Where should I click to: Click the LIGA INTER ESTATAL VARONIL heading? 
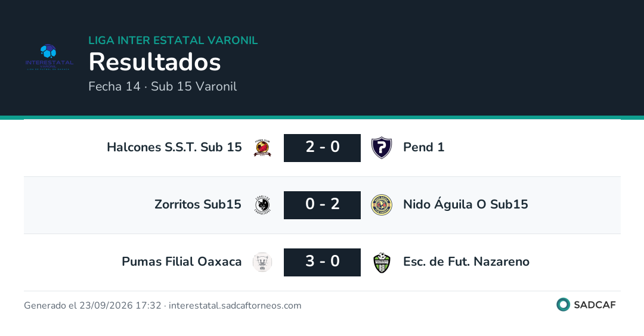click(x=173, y=40)
